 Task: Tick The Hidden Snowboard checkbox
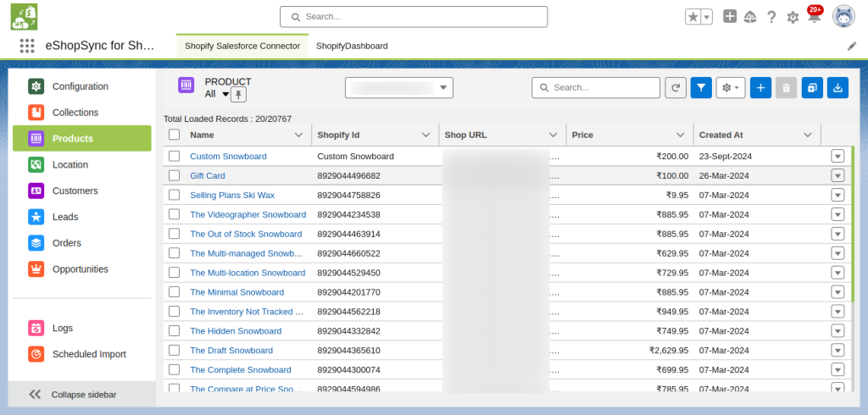tap(175, 331)
